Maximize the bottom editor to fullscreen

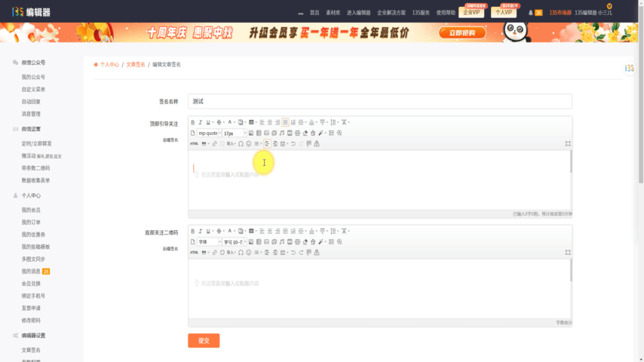568,253
